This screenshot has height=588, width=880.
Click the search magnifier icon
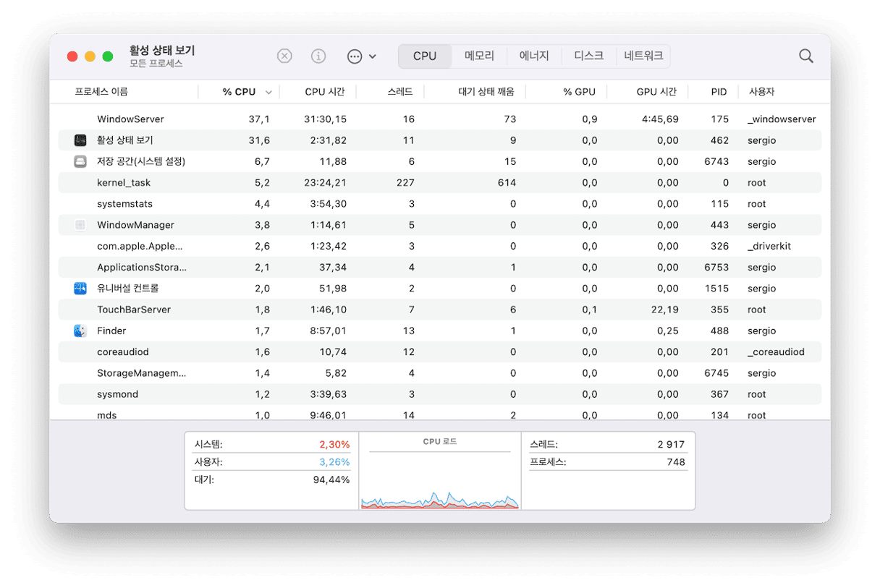click(805, 56)
